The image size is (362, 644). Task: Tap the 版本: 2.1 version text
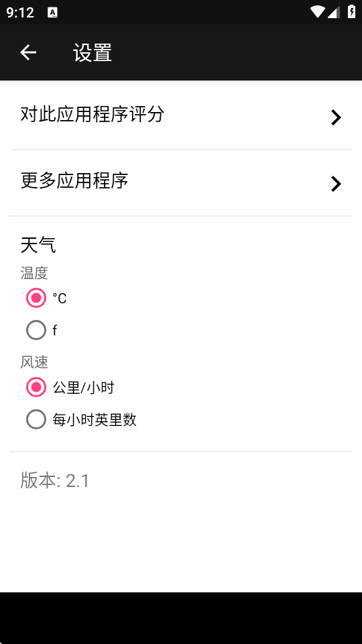[x=55, y=480]
